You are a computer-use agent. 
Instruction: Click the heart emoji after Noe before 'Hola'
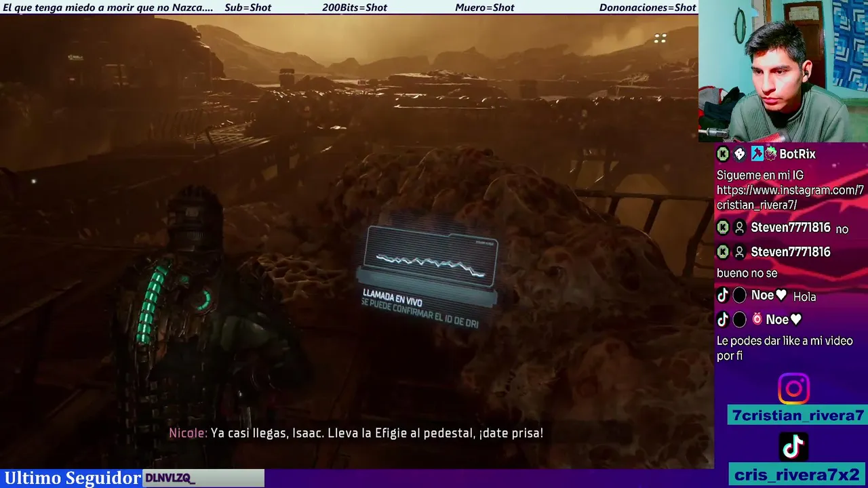781,296
